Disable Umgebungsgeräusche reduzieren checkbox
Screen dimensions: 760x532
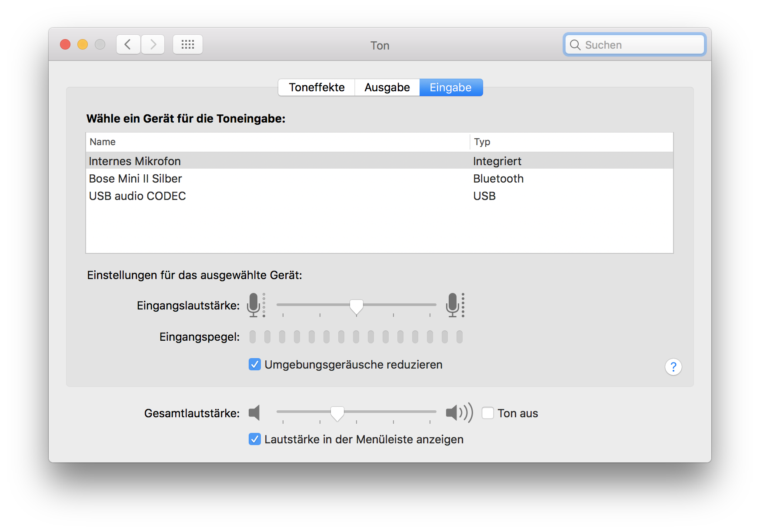click(x=255, y=364)
